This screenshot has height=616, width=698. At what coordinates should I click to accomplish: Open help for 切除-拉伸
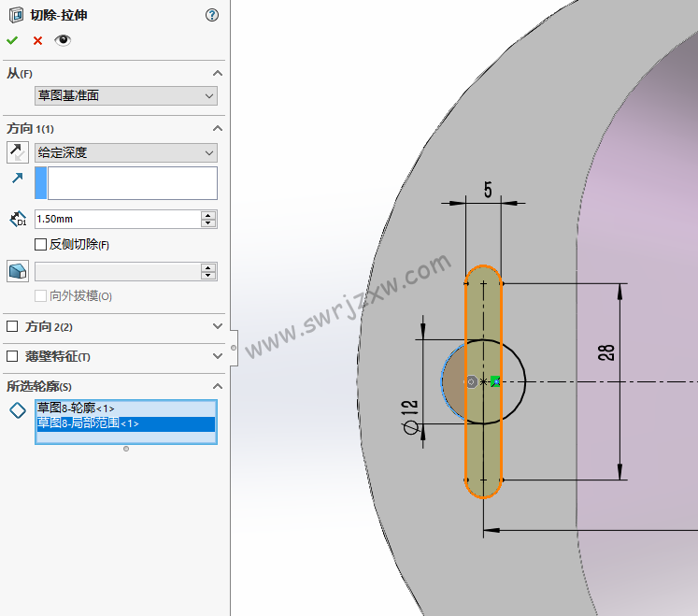(212, 15)
